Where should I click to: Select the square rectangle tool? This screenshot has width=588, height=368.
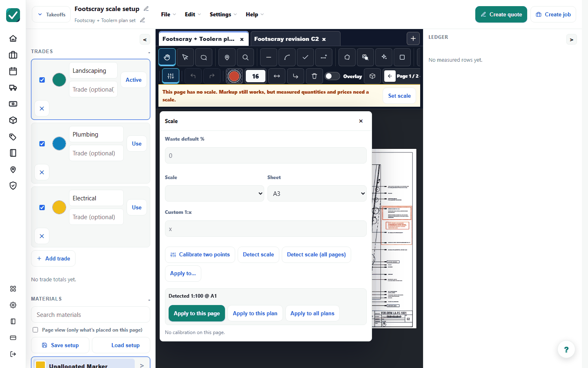pyautogui.click(x=402, y=57)
